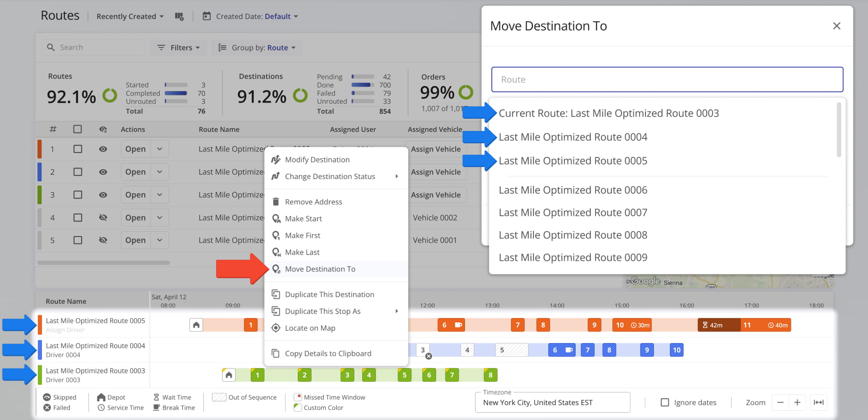Select Move Destination To in context menu
This screenshot has height=420, width=868.
point(320,269)
